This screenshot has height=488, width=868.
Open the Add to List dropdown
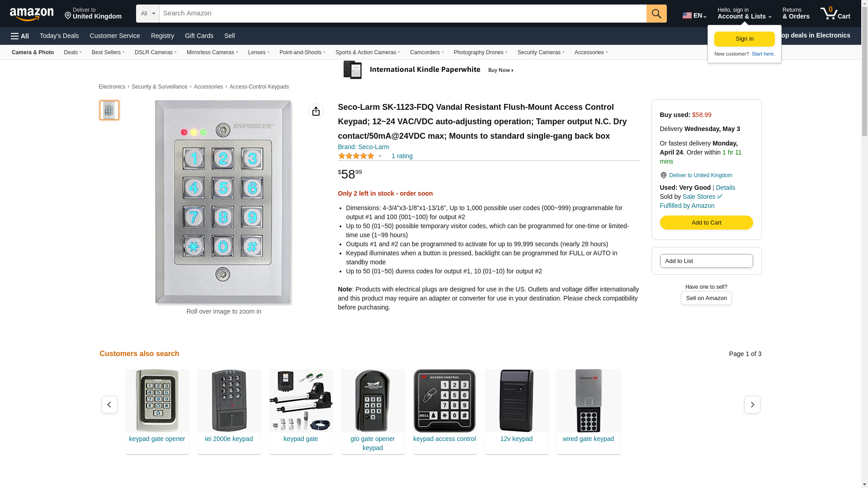point(706,261)
